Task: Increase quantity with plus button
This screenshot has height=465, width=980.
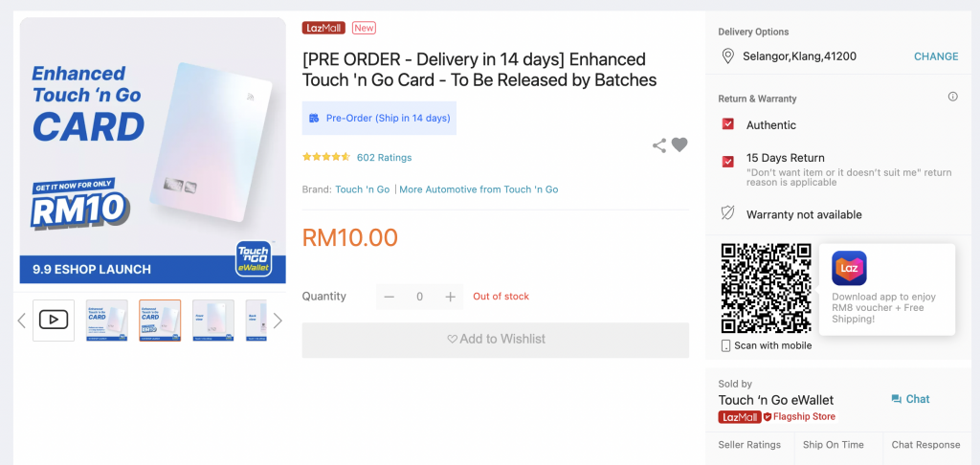Action: (450, 297)
